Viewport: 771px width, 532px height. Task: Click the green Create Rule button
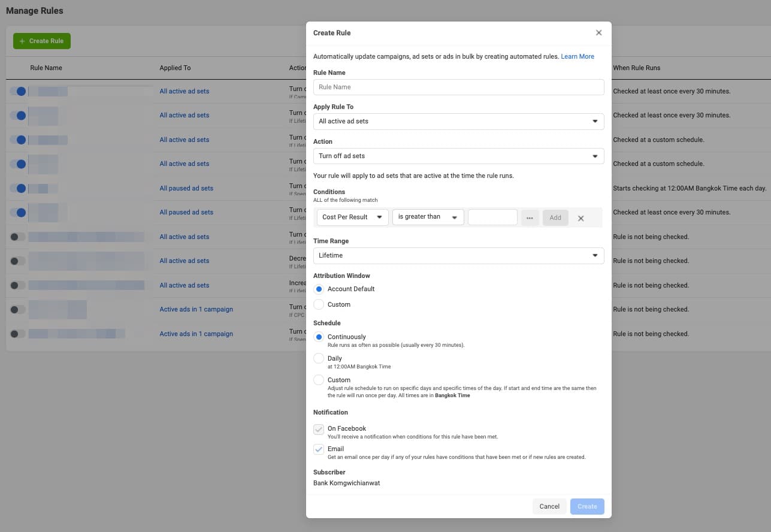tap(42, 41)
